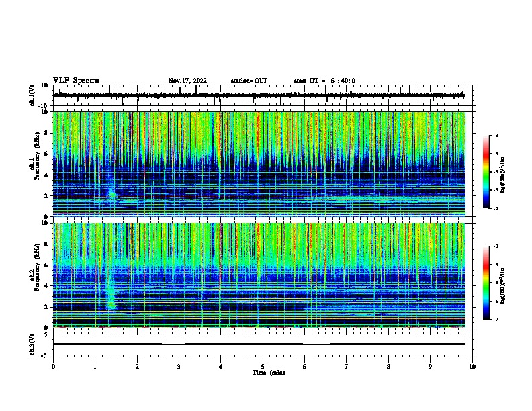Click the ch.2 "Frequency (kHz)" axis label
The image size is (532, 411).
37,267
